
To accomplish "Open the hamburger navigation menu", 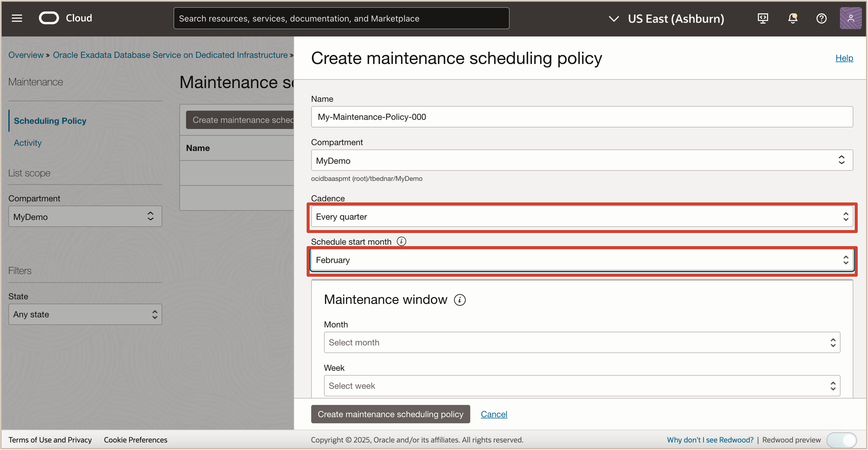I will (x=17, y=18).
